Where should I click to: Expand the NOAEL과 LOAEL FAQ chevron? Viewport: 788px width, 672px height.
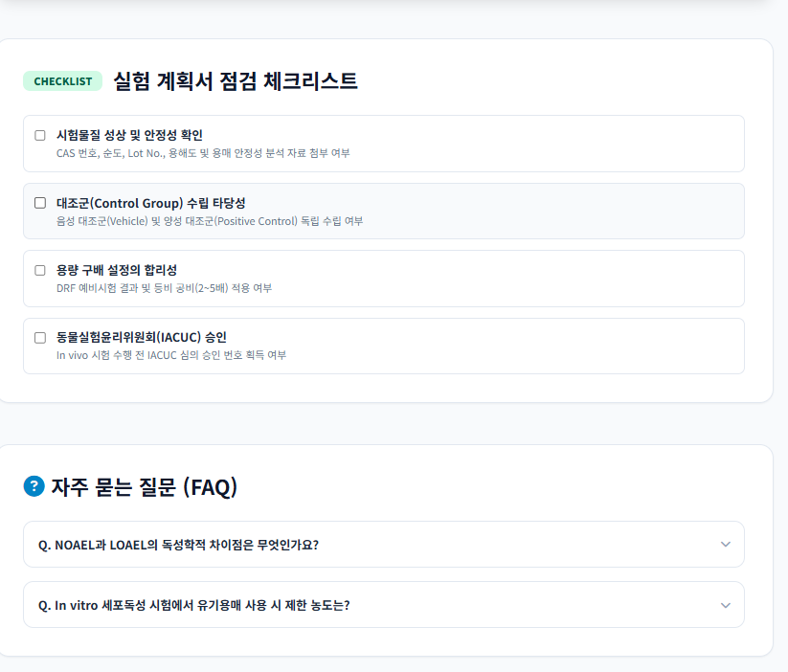(725, 545)
